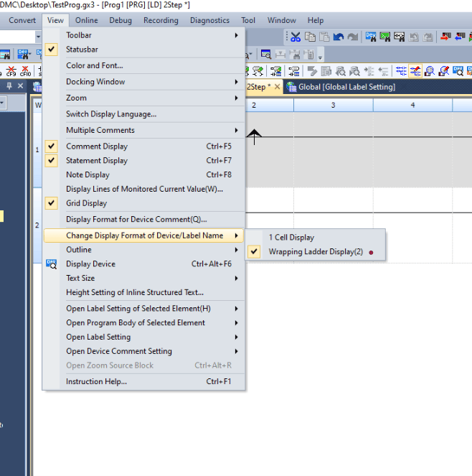Close the 2Step program tab
This screenshot has width=472, height=476.
pyautogui.click(x=277, y=87)
